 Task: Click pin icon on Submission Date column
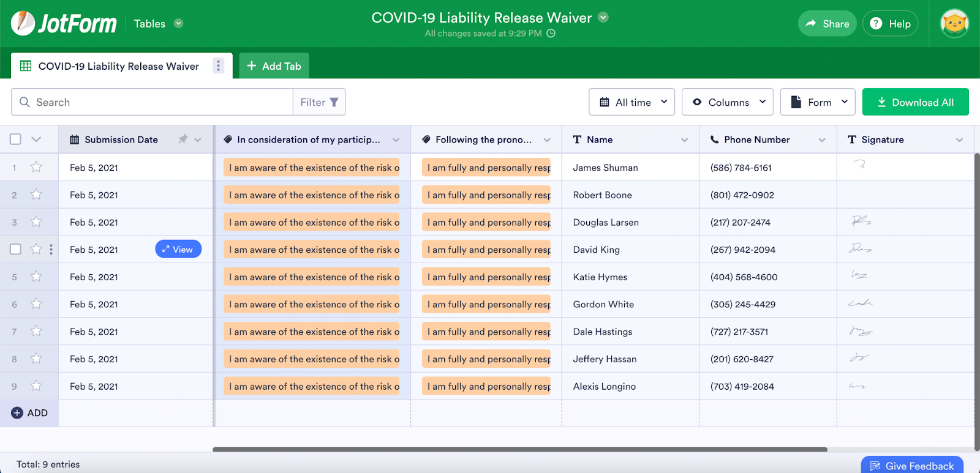pos(183,140)
